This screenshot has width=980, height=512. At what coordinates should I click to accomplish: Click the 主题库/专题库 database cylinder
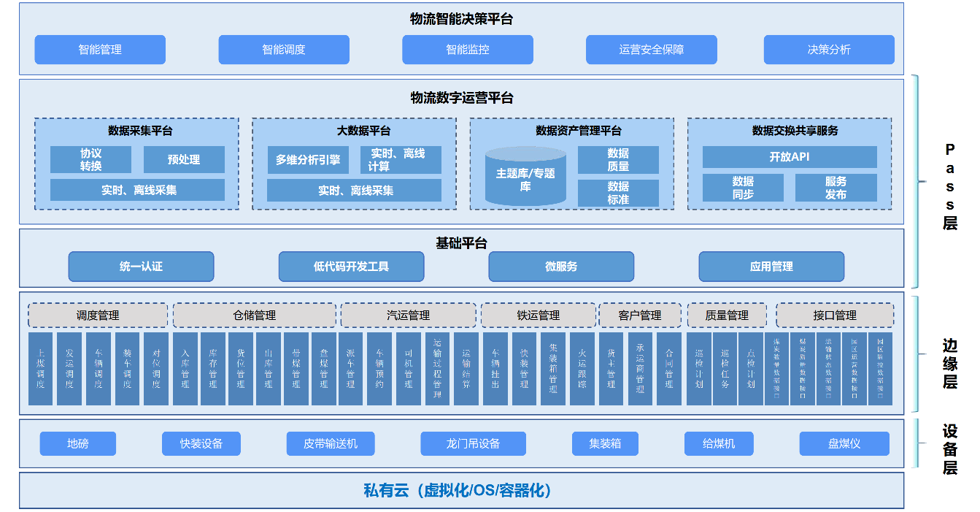click(x=525, y=177)
